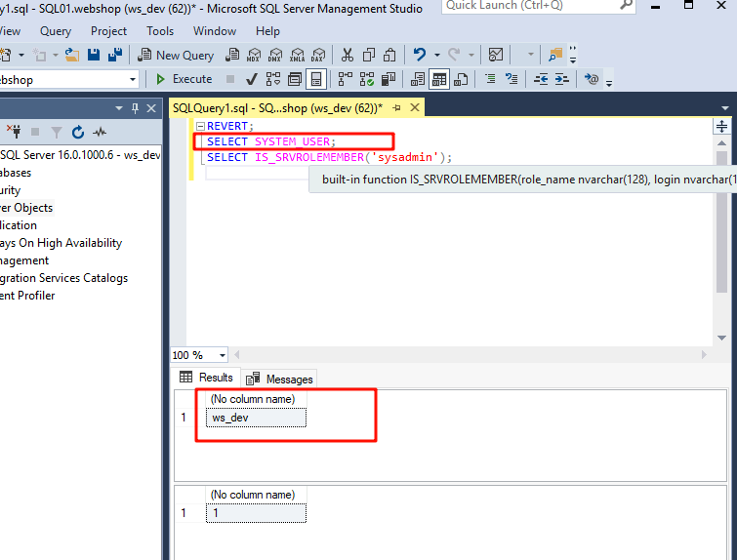The height and width of the screenshot is (560, 737).
Task: Click the Decrease Indent icon
Action: (x=541, y=79)
